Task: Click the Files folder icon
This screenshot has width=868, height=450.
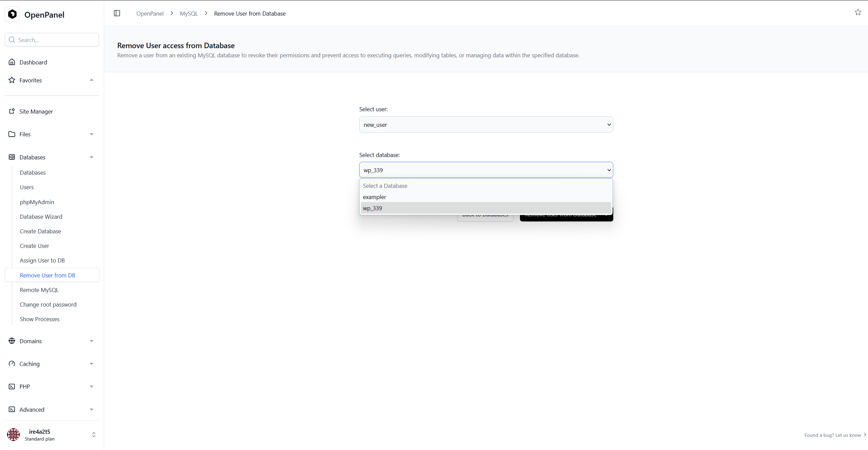Action: click(12, 134)
